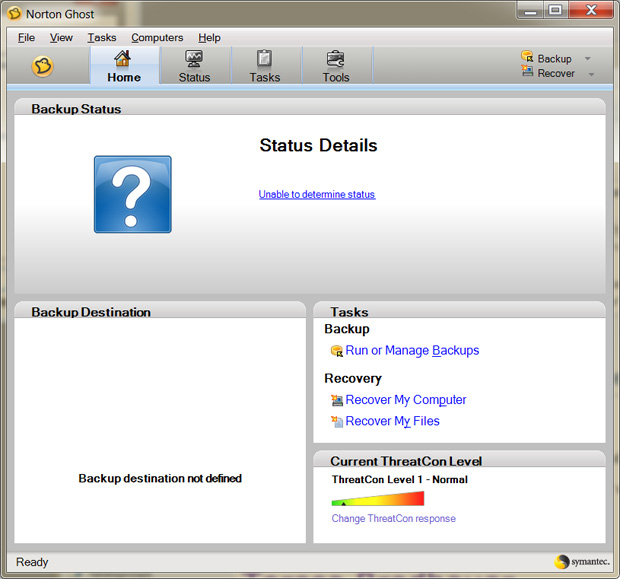Click the Recovery section heading
This screenshot has height=579, width=620.
pos(353,378)
